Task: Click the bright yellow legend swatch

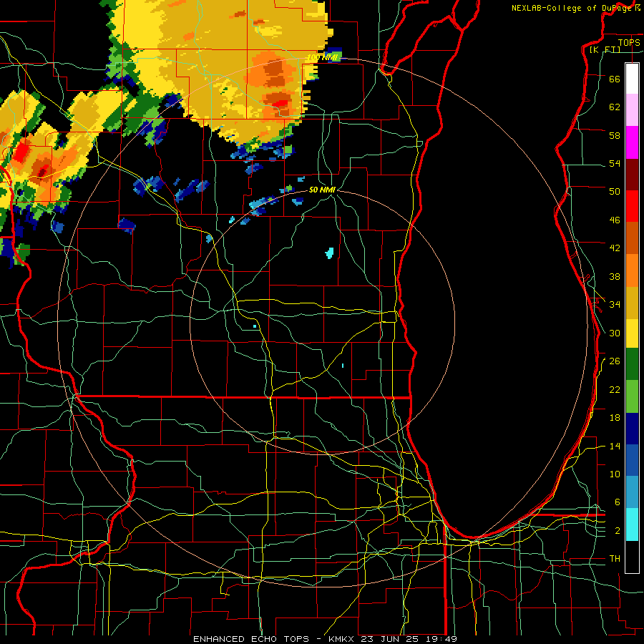Action: (632, 333)
